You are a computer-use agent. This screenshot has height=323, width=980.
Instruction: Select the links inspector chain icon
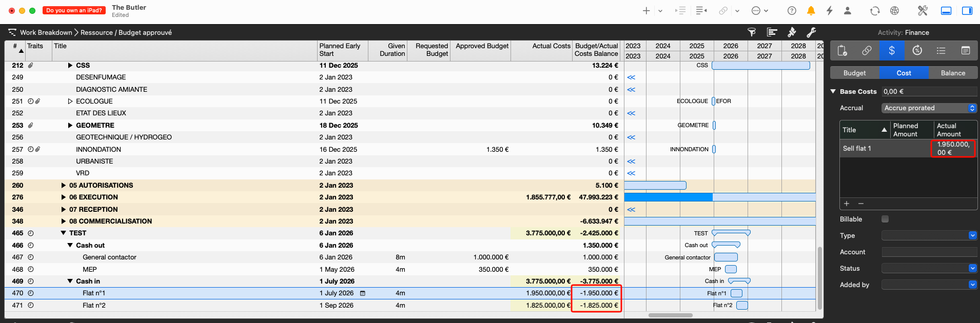[867, 50]
